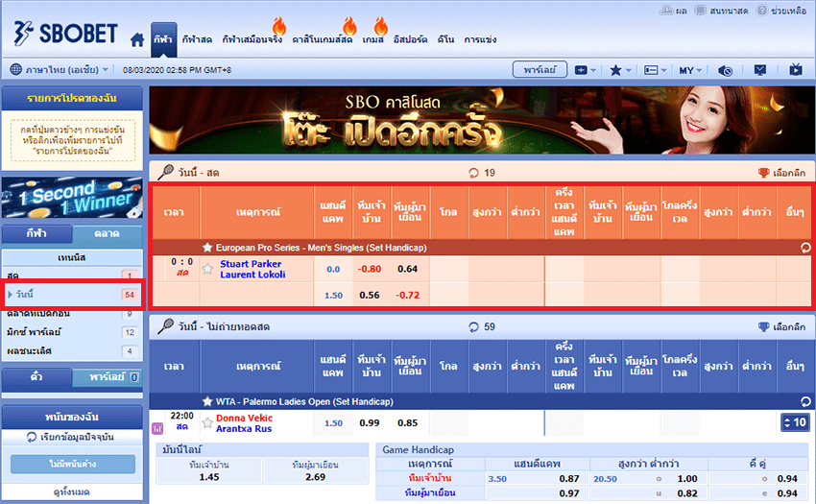The height and width of the screenshot is (504, 816).
Task: Open the plus-box view dropdown
Action: [586, 70]
